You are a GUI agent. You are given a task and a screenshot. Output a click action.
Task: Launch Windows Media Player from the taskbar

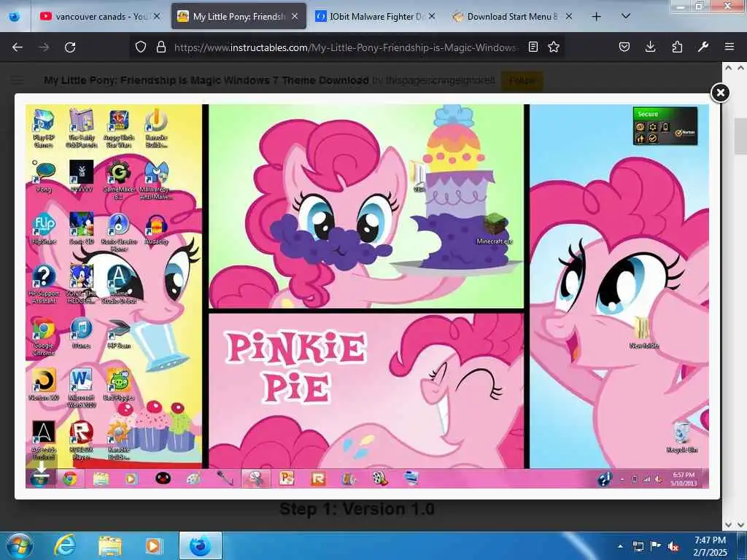point(153,545)
